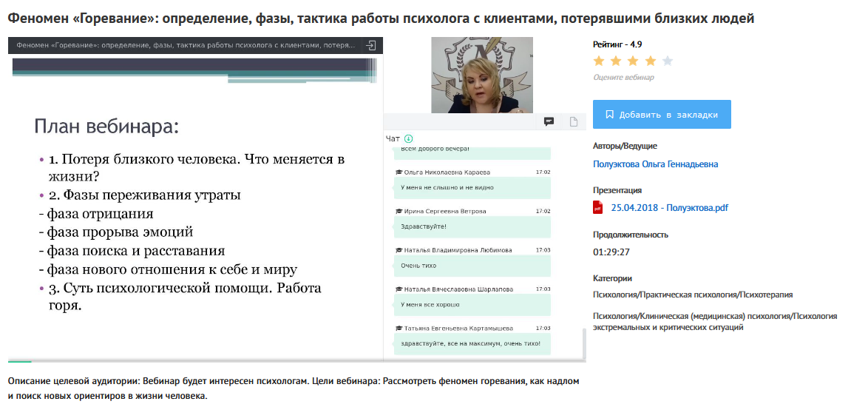Screen dimensions: 868x407
Task: Switch to the files document tab icon
Action: point(573,122)
